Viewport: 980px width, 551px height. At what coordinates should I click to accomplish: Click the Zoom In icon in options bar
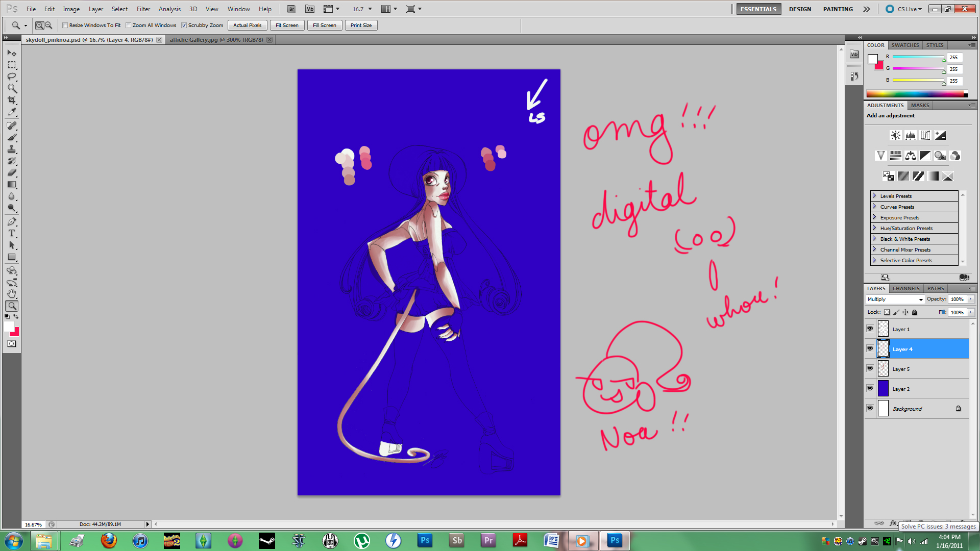[x=39, y=25]
